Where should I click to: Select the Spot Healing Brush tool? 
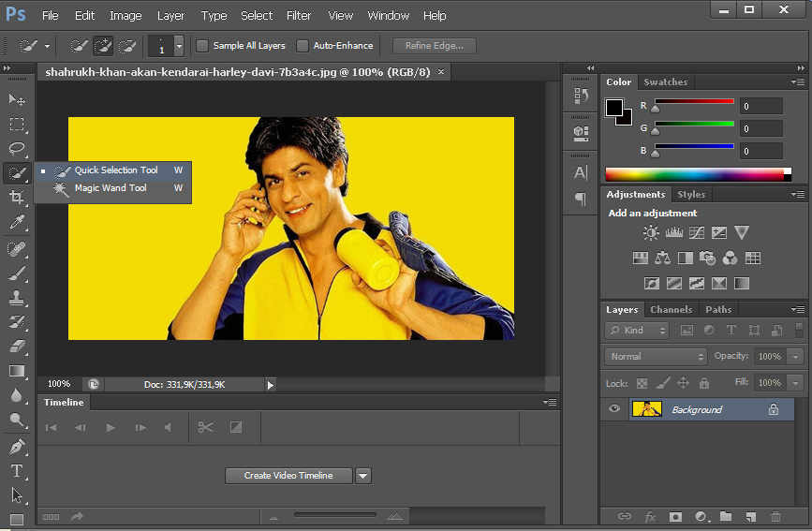(x=16, y=249)
